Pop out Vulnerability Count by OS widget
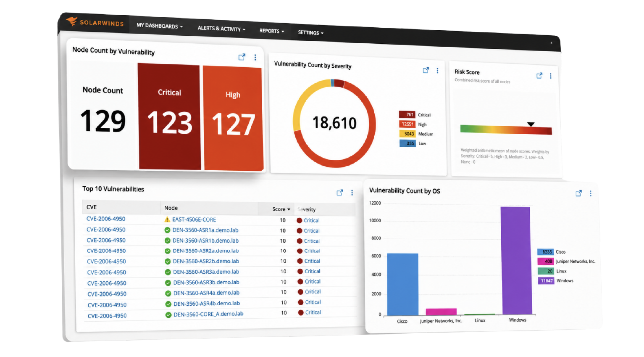Image resolution: width=644 pixels, height=357 pixels. [578, 193]
